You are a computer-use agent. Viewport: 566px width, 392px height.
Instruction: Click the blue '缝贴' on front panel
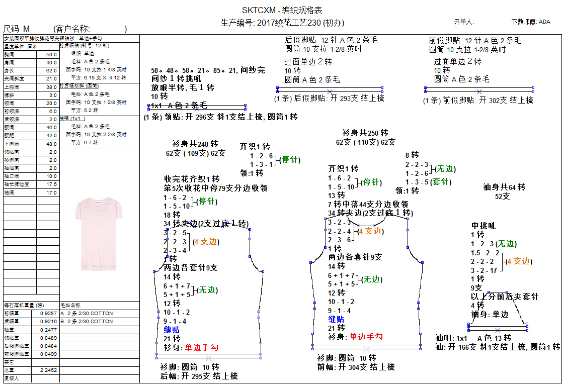pyautogui.click(x=336, y=319)
